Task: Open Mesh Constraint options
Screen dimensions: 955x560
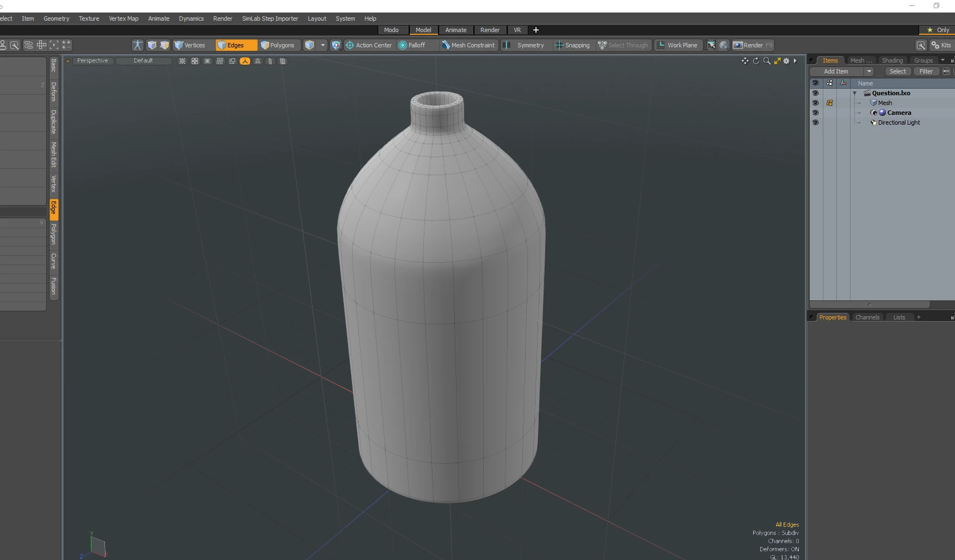Action: [469, 45]
